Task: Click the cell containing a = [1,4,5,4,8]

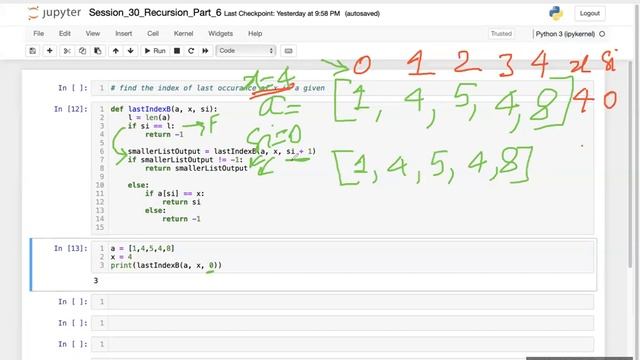Action: [342, 257]
